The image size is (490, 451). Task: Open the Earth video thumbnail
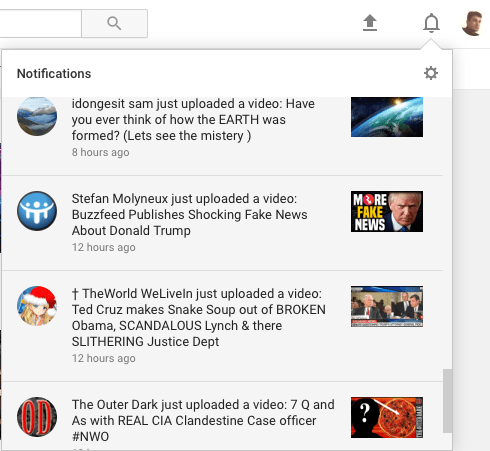[x=387, y=117]
